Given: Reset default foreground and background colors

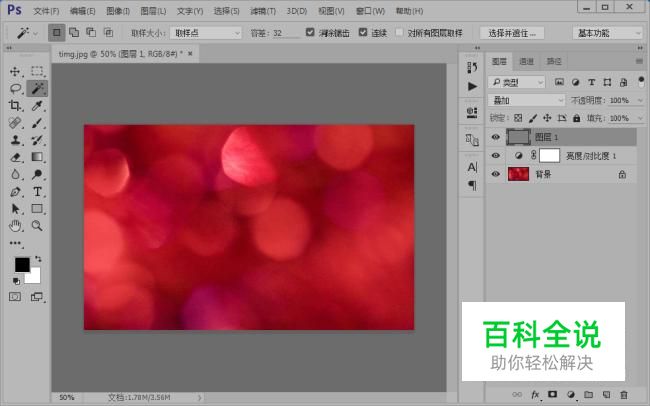Looking at the screenshot, I should coord(16,281).
